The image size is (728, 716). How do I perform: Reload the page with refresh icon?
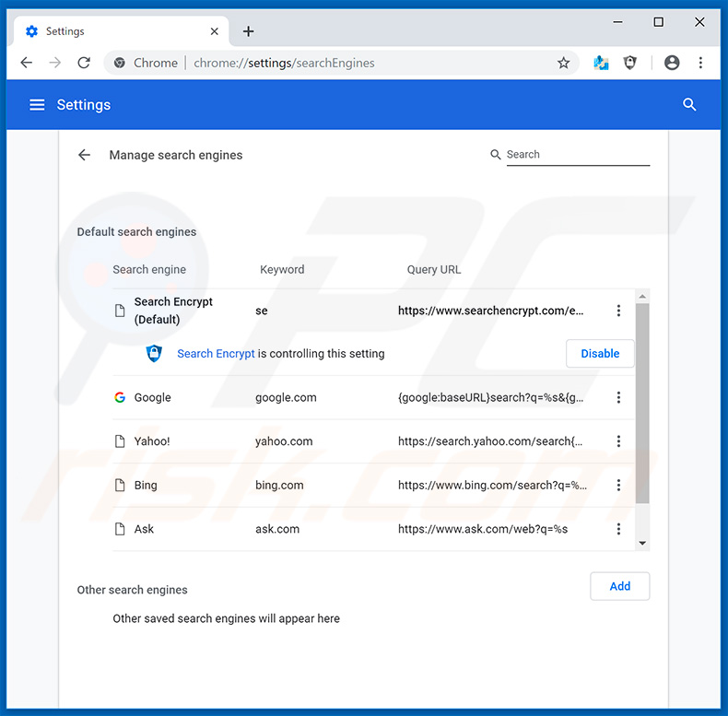[84, 63]
